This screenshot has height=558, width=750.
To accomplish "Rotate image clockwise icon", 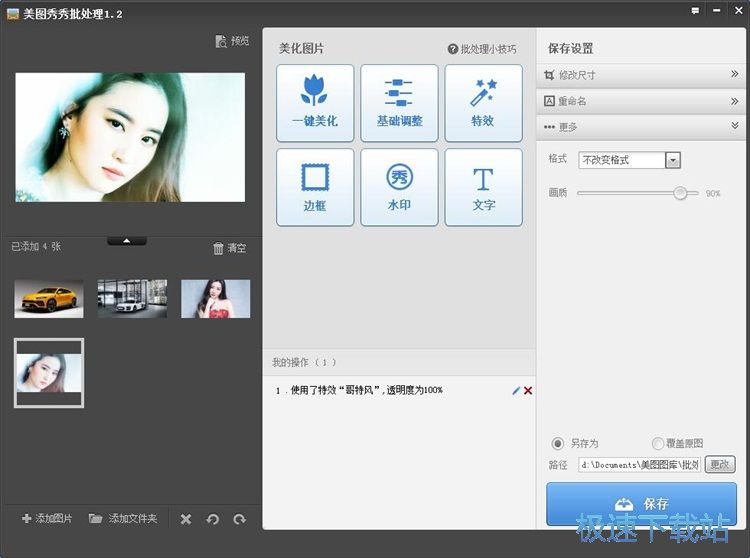I will click(x=240, y=519).
